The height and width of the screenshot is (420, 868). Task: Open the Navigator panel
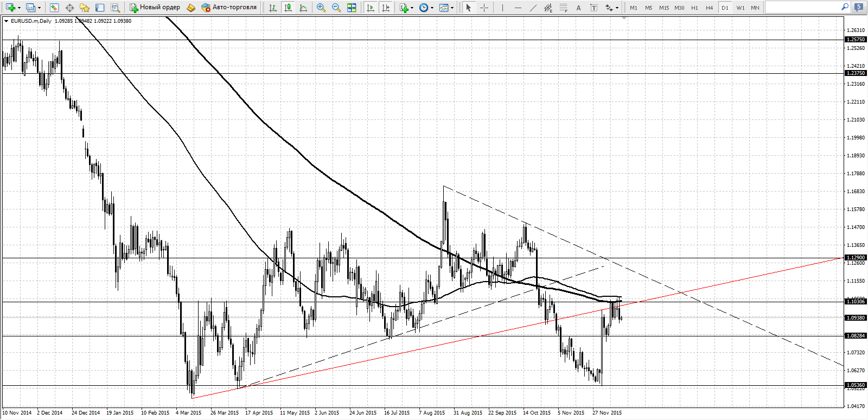tap(85, 8)
